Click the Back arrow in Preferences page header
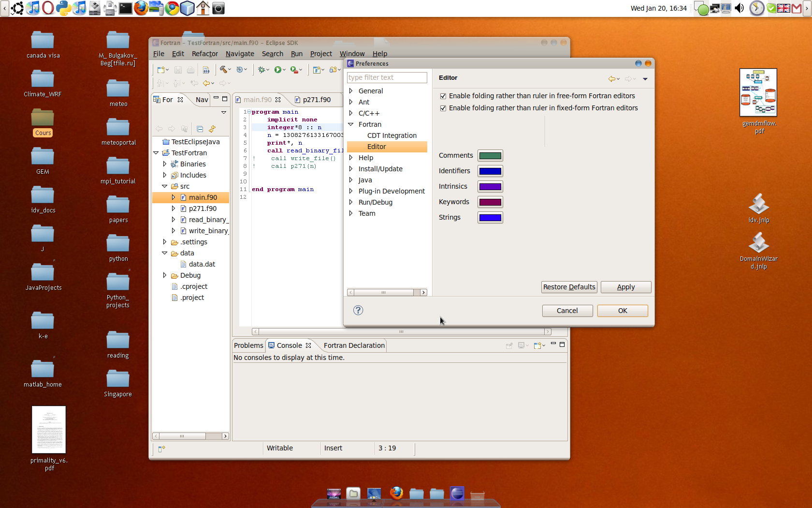The height and width of the screenshot is (508, 812). tap(612, 78)
